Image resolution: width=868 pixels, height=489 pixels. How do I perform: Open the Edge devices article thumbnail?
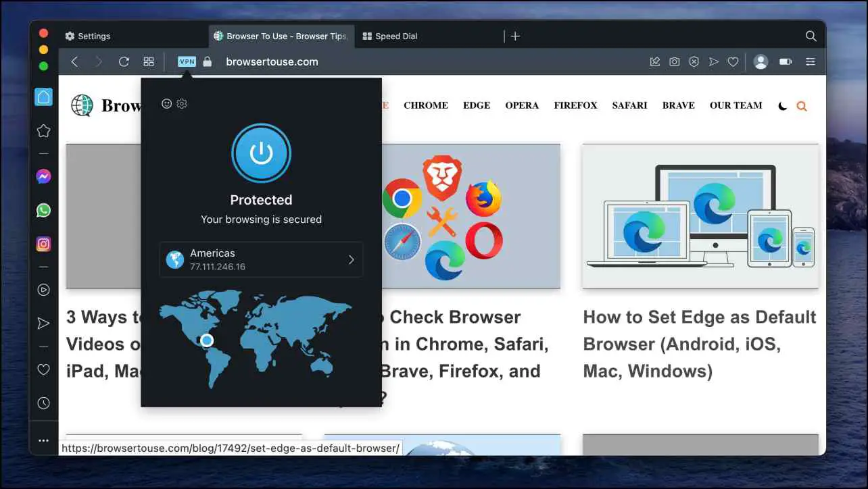pos(700,216)
